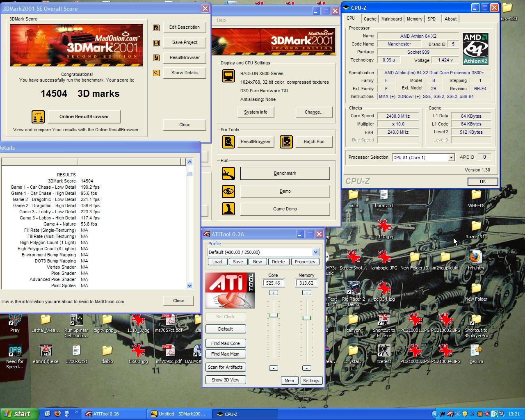Image resolution: width=525 pixels, height=420 pixels.
Task: Click the Details list scroll-up arrow
Action: coord(189,162)
